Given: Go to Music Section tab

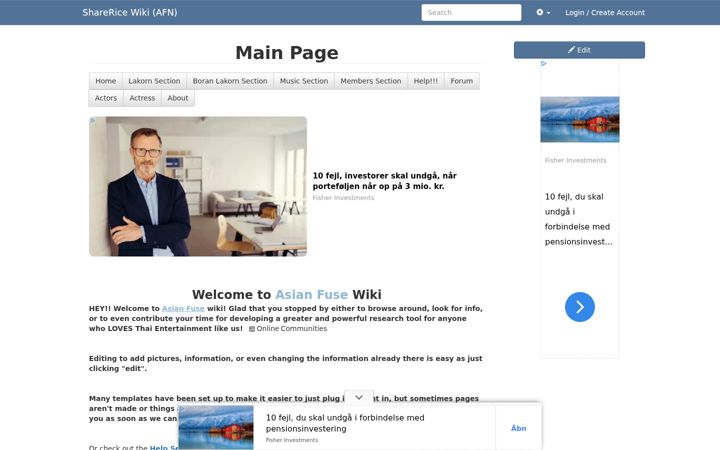Looking at the screenshot, I should point(304,81).
